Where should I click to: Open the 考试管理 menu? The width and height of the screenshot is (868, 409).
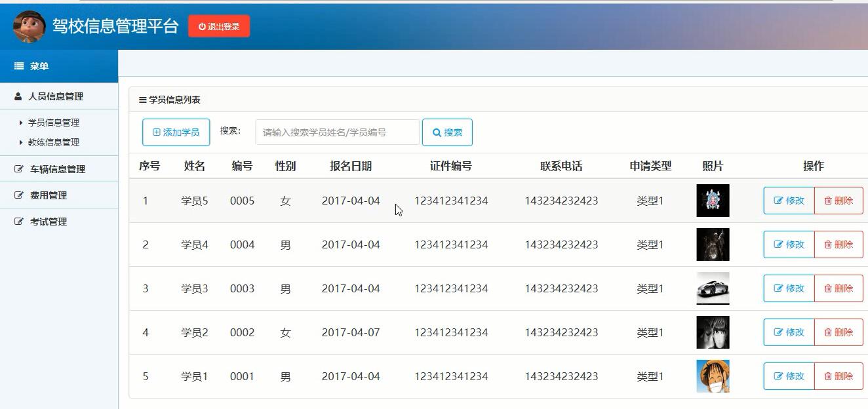pyautogui.click(x=48, y=222)
